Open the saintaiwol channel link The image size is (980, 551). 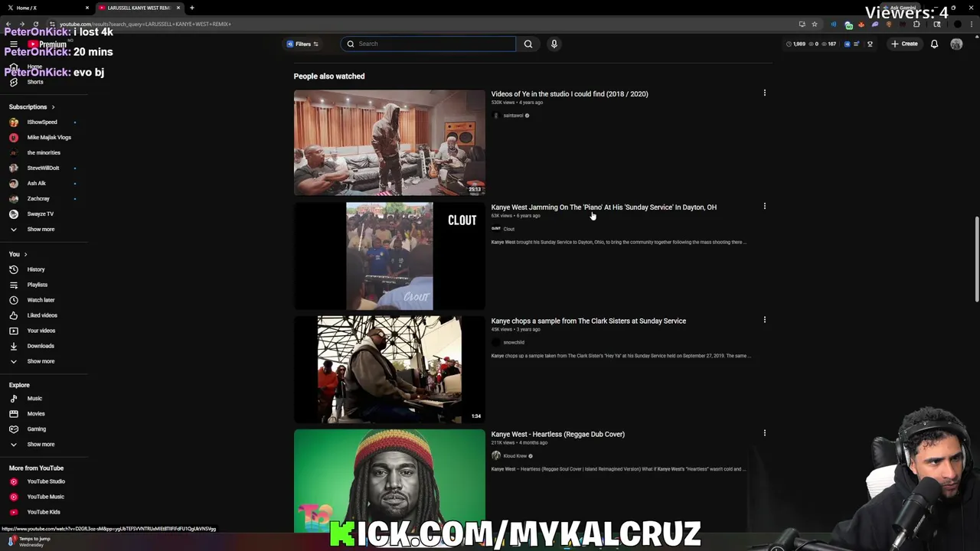point(513,116)
